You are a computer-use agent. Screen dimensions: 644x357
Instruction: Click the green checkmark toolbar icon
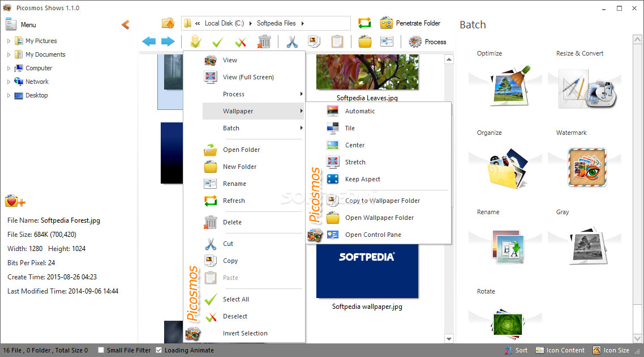coord(218,42)
